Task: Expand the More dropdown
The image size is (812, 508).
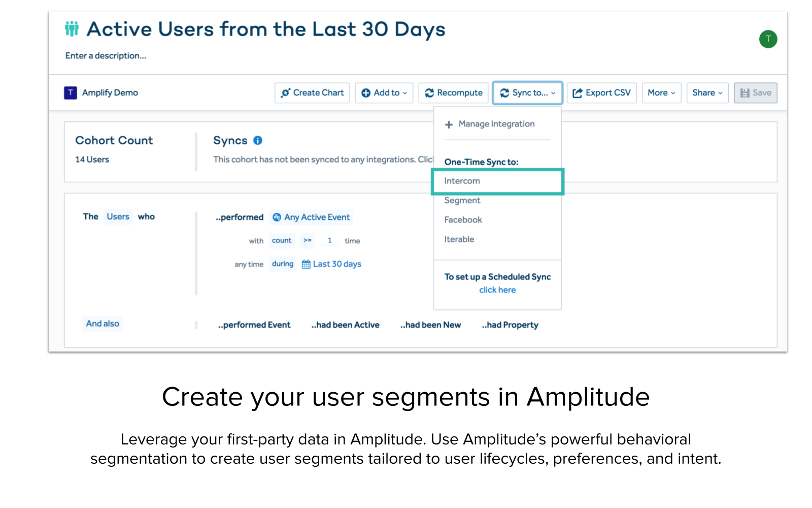Action: pyautogui.click(x=661, y=92)
